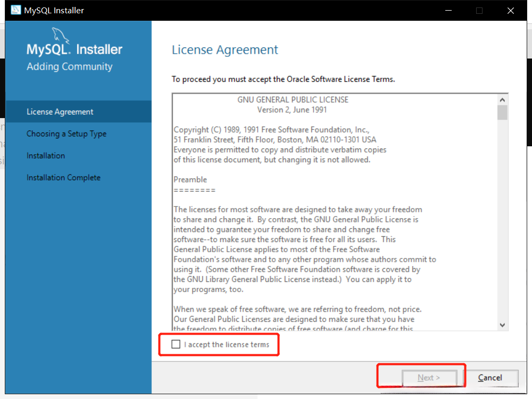Screen dimensions: 532x399
Task: Click the license scrollbar down arrow
Action: tap(502, 325)
